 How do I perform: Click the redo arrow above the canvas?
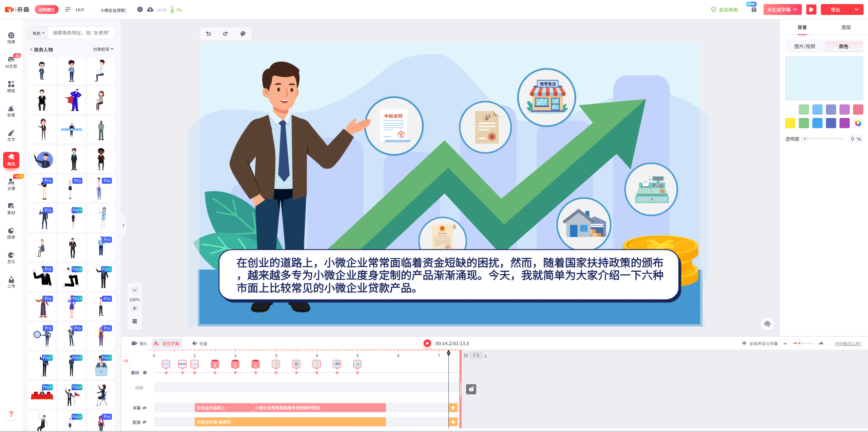pyautogui.click(x=226, y=34)
